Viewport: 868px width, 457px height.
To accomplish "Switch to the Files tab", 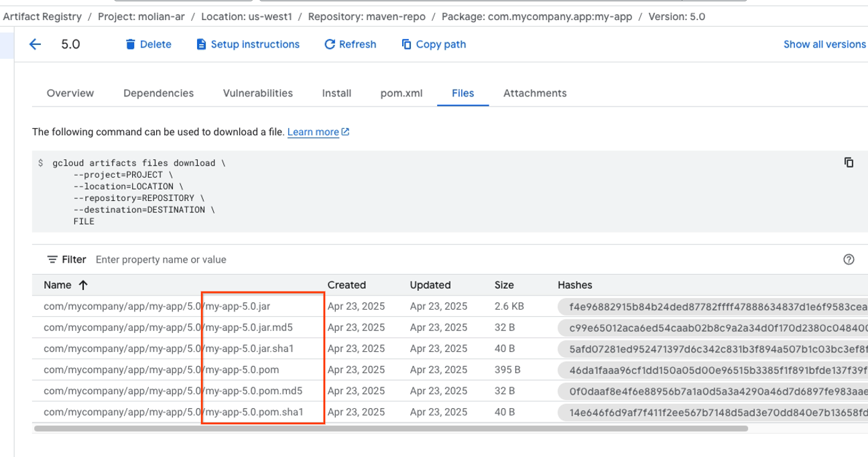I will pos(462,93).
